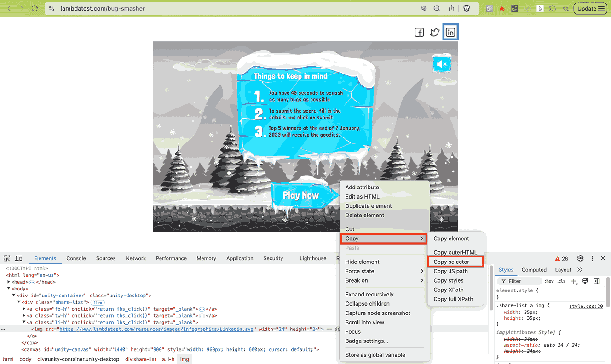Viewport: 611px width, 364px height.
Task: Open the Memory tab in DevTools
Action: pyautogui.click(x=206, y=258)
